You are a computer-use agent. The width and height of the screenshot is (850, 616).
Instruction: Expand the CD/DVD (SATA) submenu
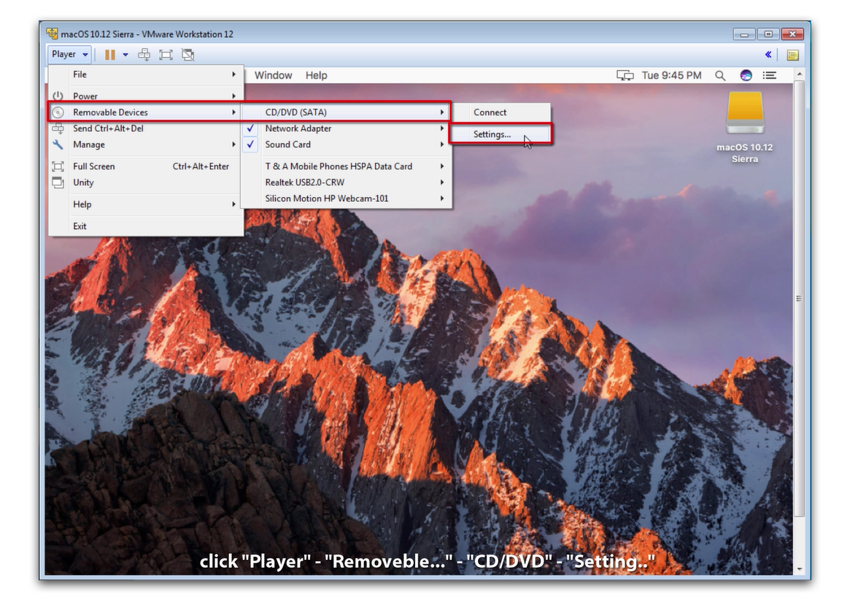click(347, 112)
